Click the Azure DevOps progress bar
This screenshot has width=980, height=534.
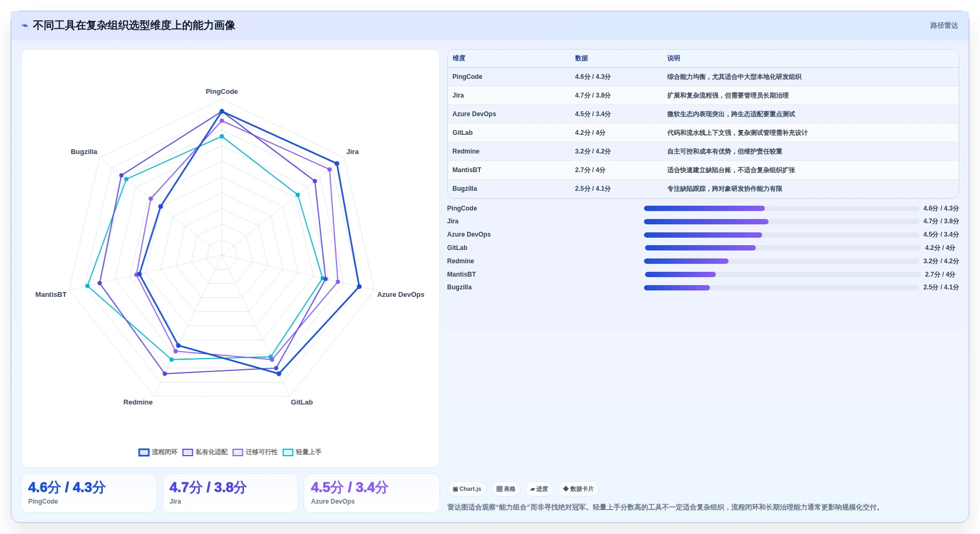(781, 235)
